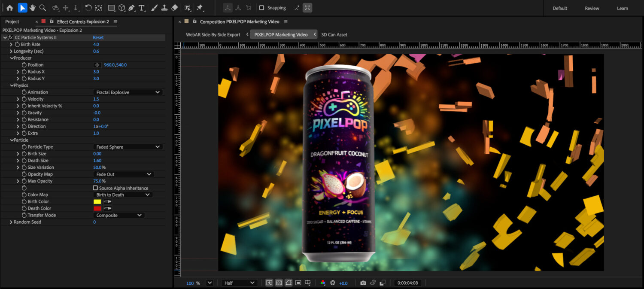644x289 pixels.
Task: Select the 3D cube model tool
Action: coord(122,8)
